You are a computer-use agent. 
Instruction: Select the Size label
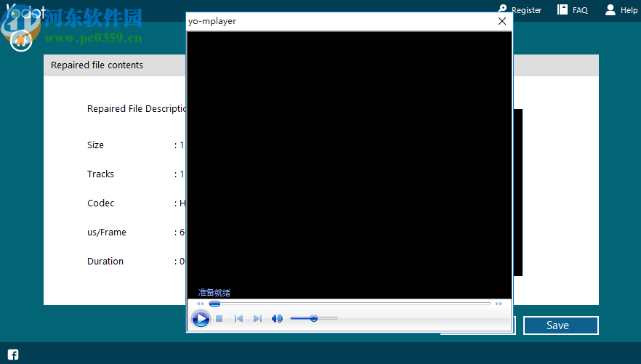(x=95, y=145)
